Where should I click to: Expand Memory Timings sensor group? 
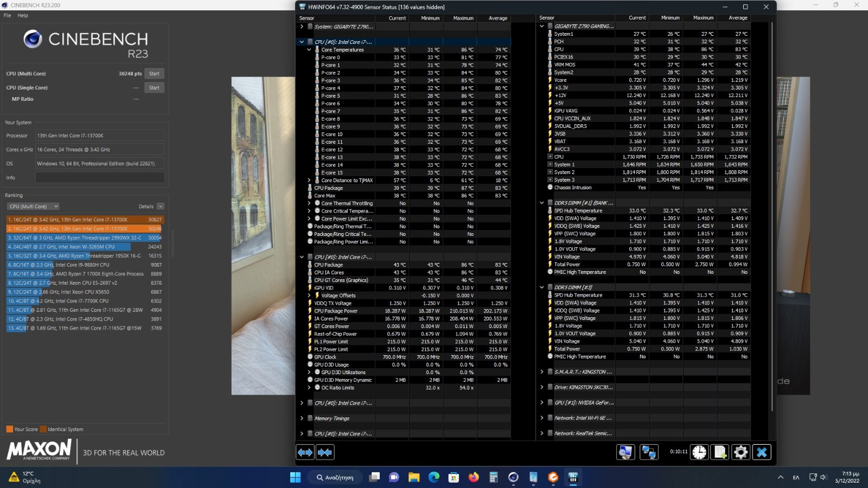[302, 418]
